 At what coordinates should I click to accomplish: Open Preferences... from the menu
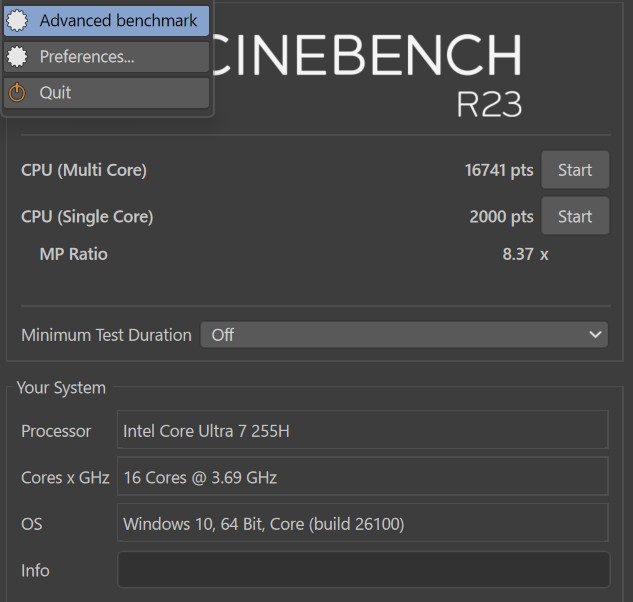106,57
